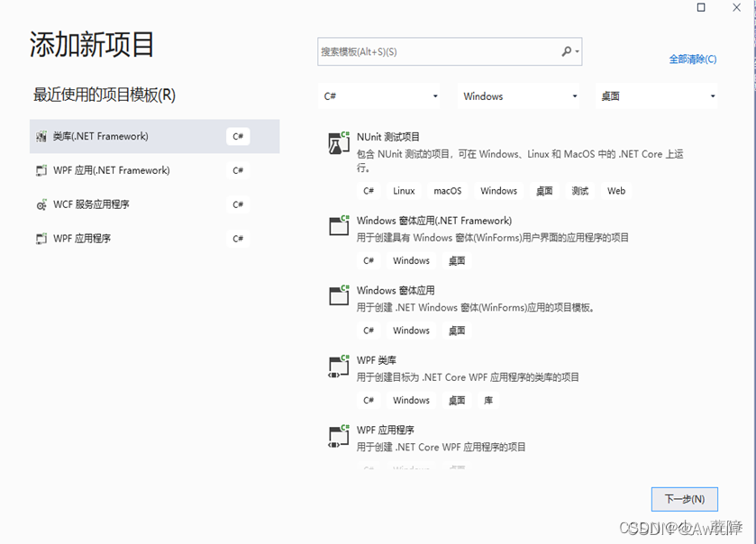
Task: Click the 类库(.NET Framework) recent template icon
Action: [x=41, y=135]
